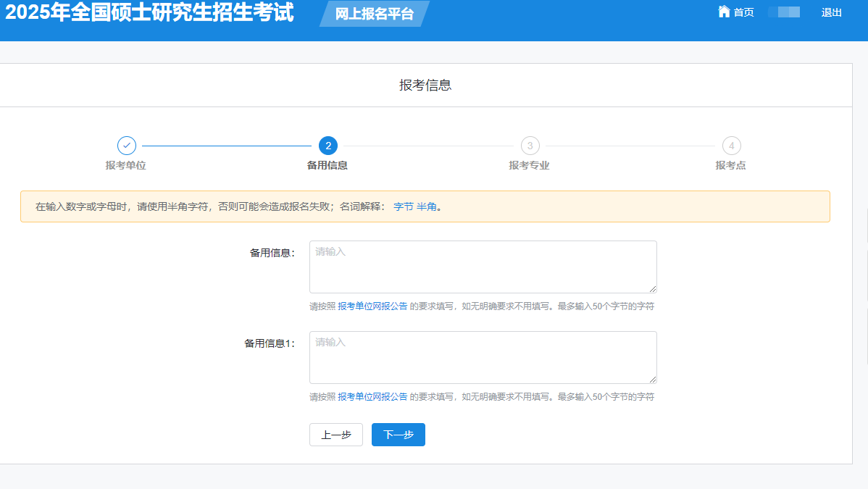Focus the 备用信息1 text area
Screen dimensions: 868x489
coord(483,357)
